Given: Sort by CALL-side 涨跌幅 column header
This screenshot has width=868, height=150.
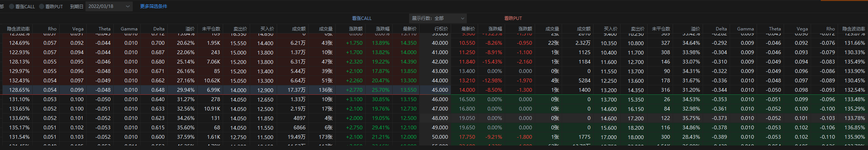Looking at the screenshot, I should [x=383, y=29].
